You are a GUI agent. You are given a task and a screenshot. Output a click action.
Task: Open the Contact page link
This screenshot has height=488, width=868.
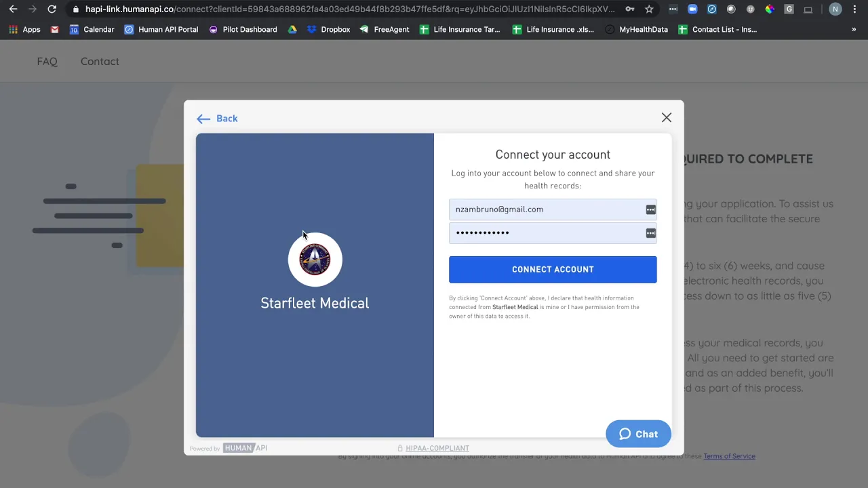(100, 61)
